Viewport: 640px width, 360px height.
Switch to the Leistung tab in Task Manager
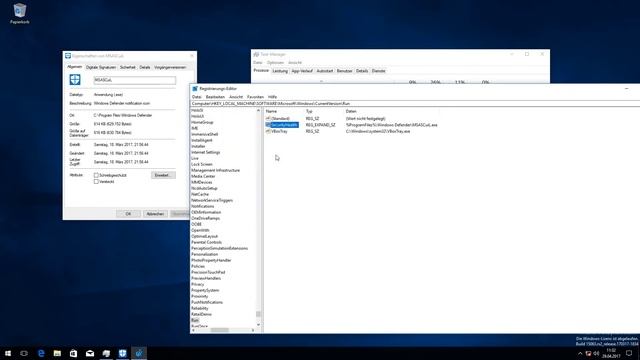280,71
